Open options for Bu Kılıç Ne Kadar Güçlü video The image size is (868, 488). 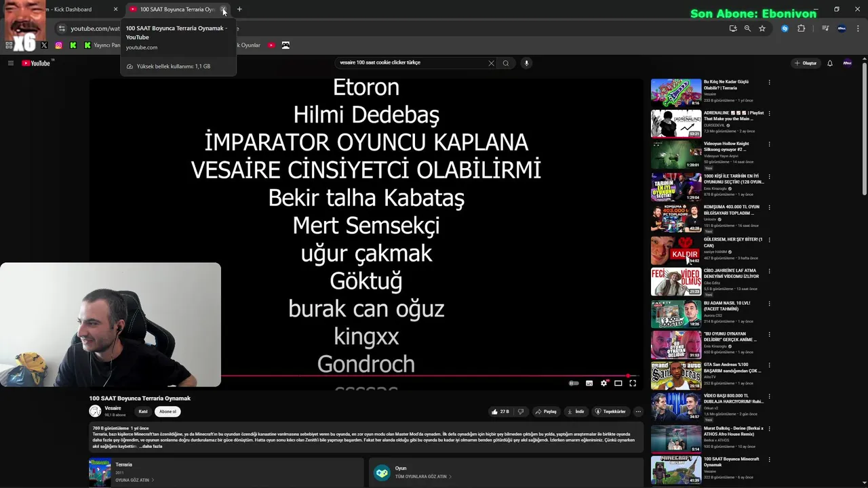pos(769,83)
